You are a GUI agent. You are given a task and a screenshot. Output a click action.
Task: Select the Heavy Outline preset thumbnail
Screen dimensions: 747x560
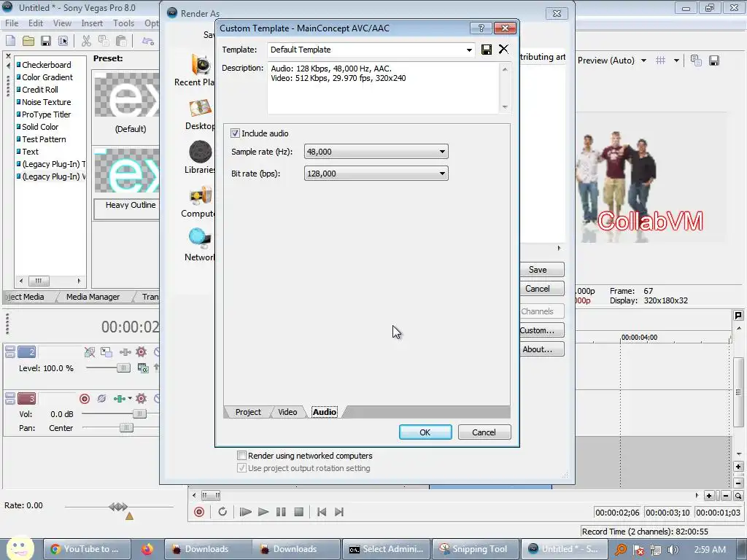pyautogui.click(x=127, y=171)
